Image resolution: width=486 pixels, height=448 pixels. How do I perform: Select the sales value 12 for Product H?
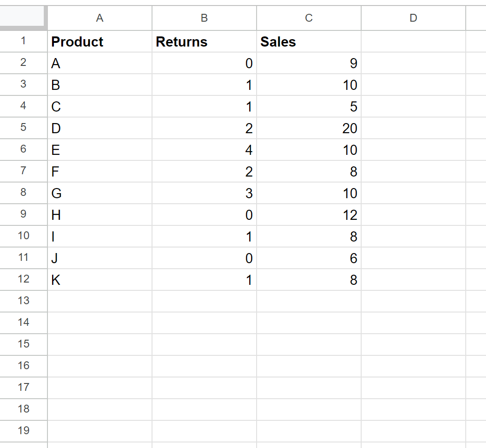[309, 214]
